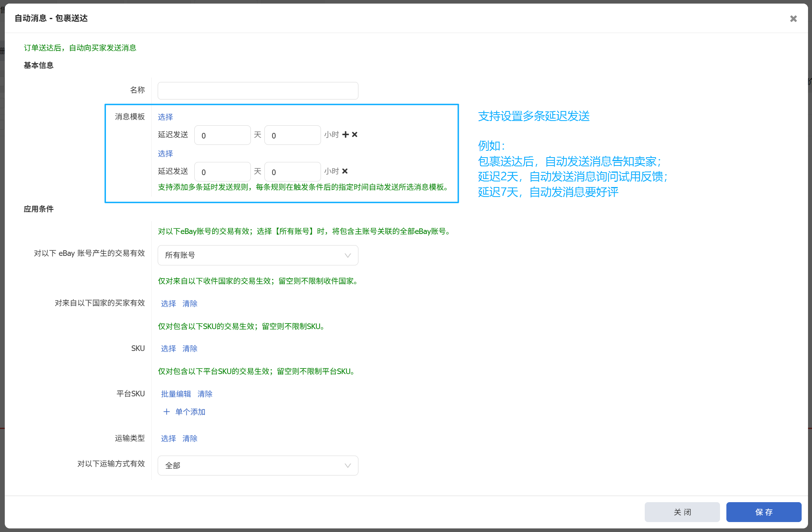This screenshot has height=532, width=812.
Task: Click the plus icon beside 单个添加
Action: point(166,412)
